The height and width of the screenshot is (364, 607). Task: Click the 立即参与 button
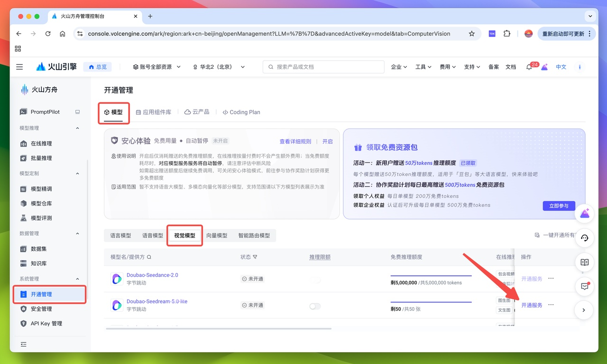pyautogui.click(x=559, y=206)
